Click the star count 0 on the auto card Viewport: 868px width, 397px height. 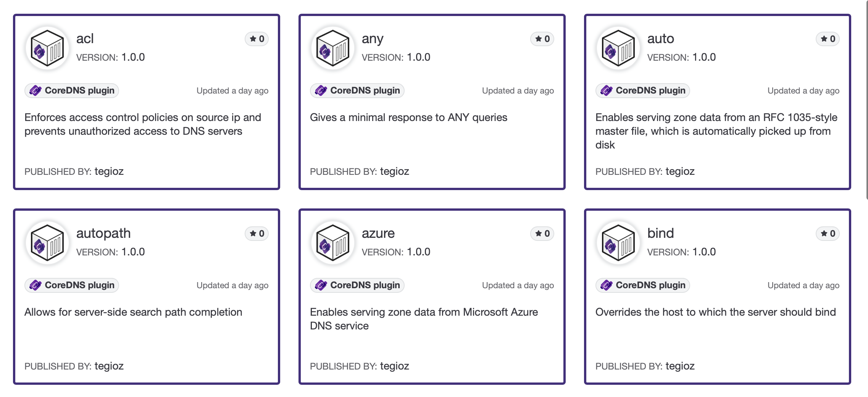tap(832, 39)
